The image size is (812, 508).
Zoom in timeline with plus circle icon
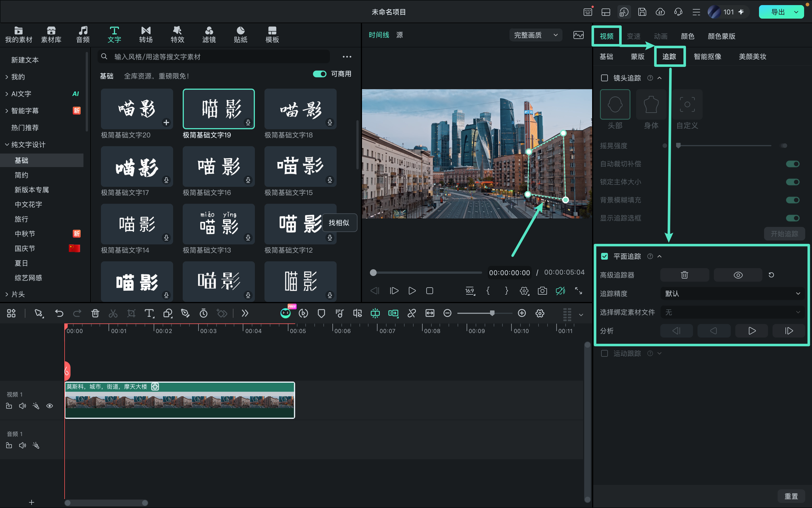tap(522, 313)
